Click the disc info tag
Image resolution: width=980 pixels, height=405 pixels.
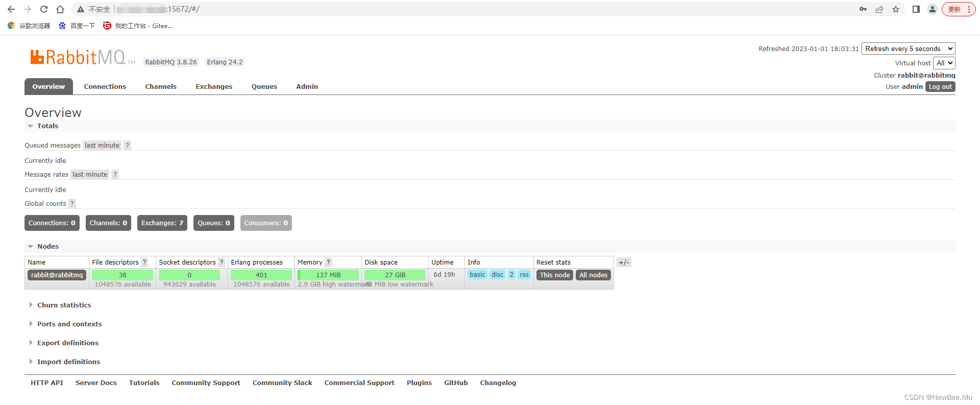point(498,275)
